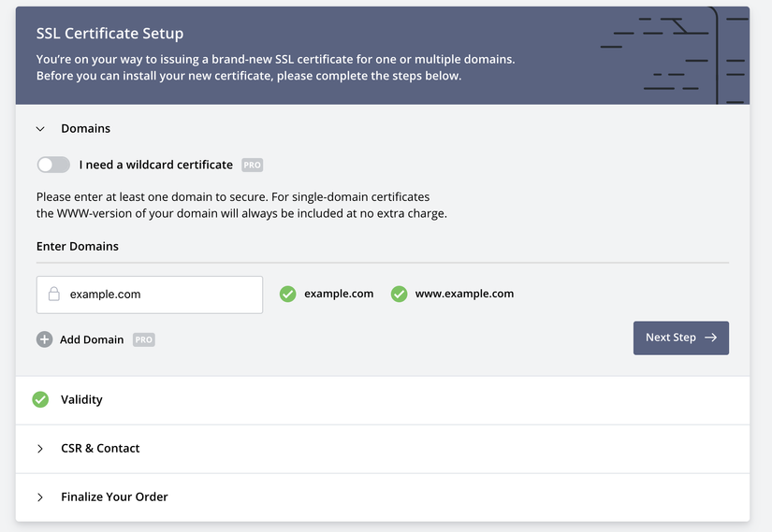This screenshot has width=772, height=532.
Task: Click the lock icon in domain field
Action: coord(54,294)
